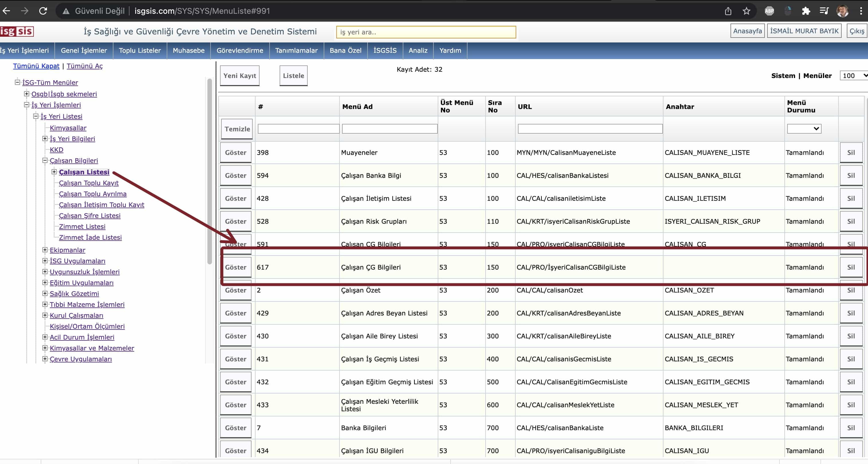The width and height of the screenshot is (868, 464).
Task: Click the iş yeri ara search field
Action: tap(426, 32)
